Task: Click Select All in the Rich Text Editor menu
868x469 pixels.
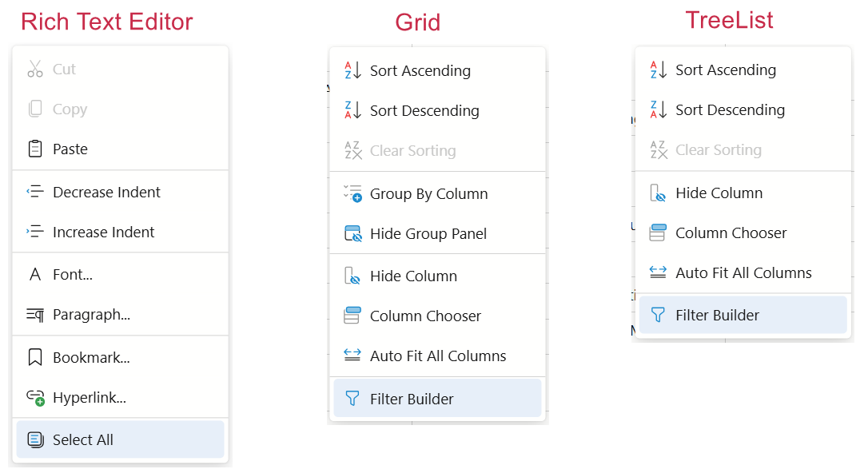Action: (80, 439)
